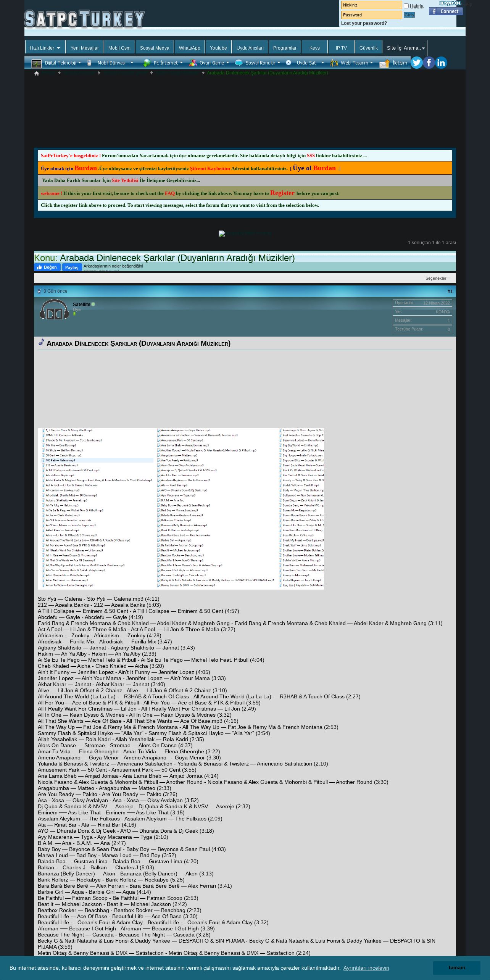Viewport: 490px width, 980px height.
Task: Click the Facebook Paylaş button
Action: coord(72,267)
